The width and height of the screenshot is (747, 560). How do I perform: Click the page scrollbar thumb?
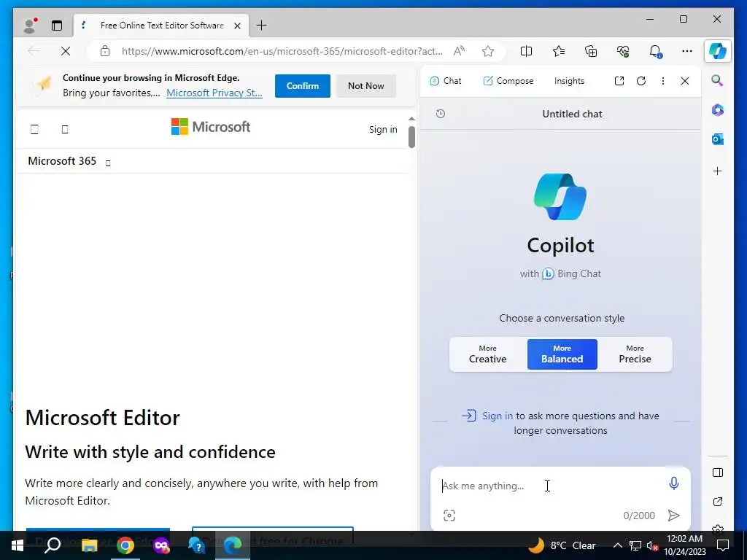[411, 136]
